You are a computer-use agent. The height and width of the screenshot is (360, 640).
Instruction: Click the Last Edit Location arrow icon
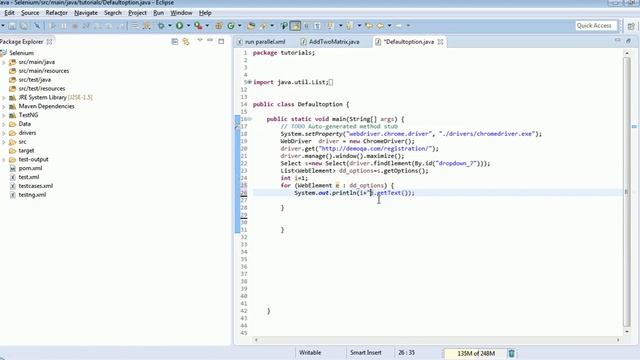tap(369, 26)
